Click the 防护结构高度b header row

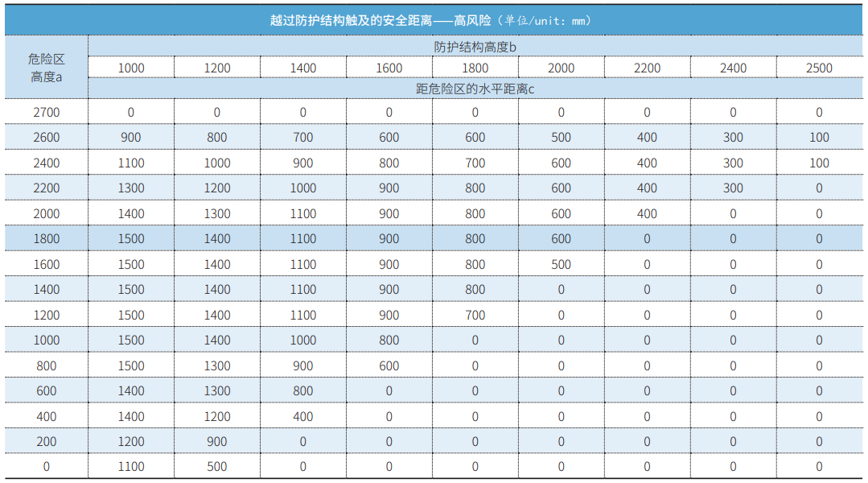[x=475, y=47]
